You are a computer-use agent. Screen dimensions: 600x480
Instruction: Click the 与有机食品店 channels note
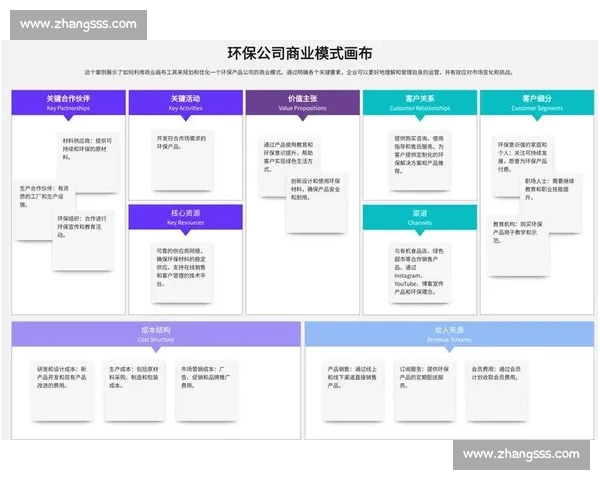pyautogui.click(x=420, y=273)
